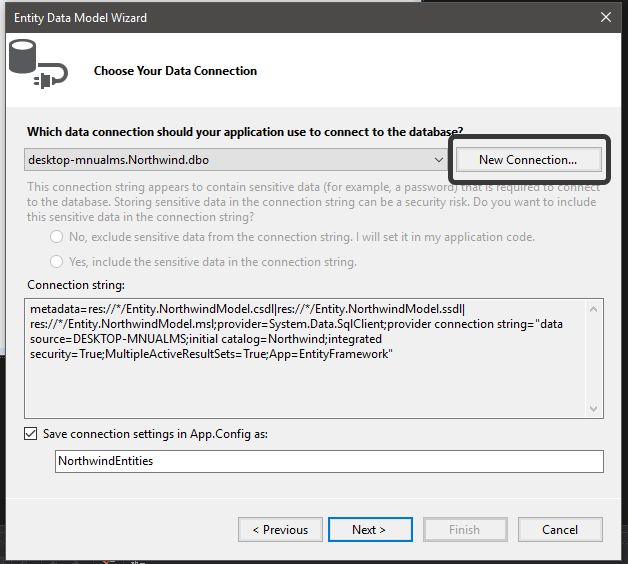The height and width of the screenshot is (564, 628).
Task: Click the New Connection... button
Action: pyautogui.click(x=528, y=160)
